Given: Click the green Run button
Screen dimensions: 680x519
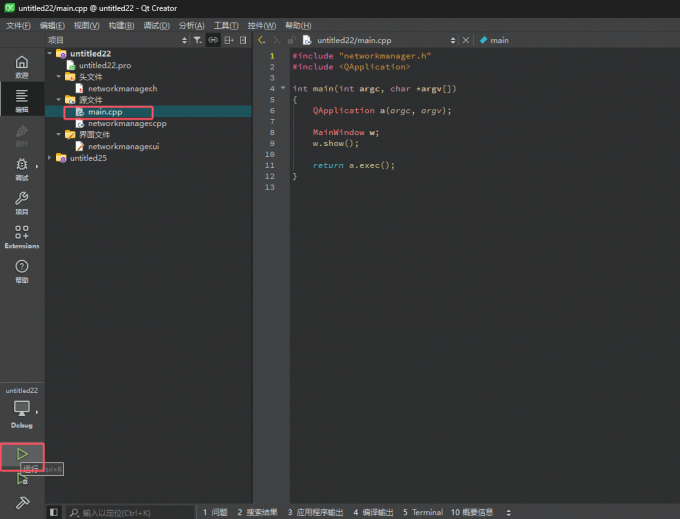Looking at the screenshot, I should (22, 455).
